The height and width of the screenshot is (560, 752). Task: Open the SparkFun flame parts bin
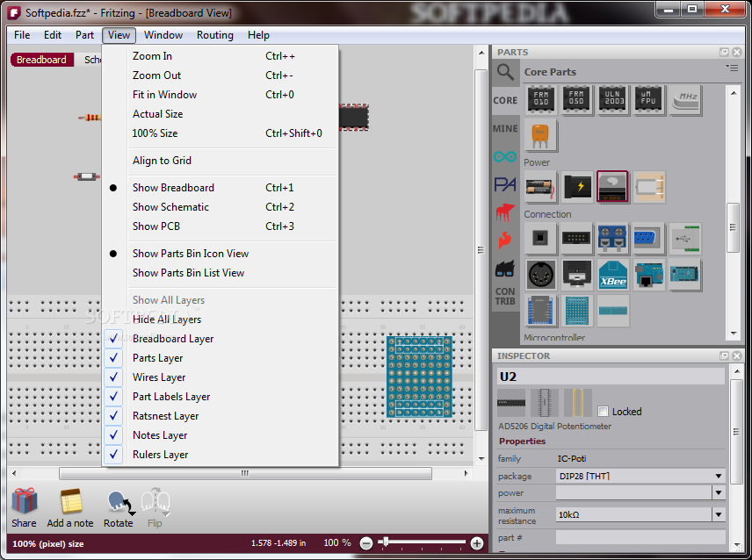[505, 240]
